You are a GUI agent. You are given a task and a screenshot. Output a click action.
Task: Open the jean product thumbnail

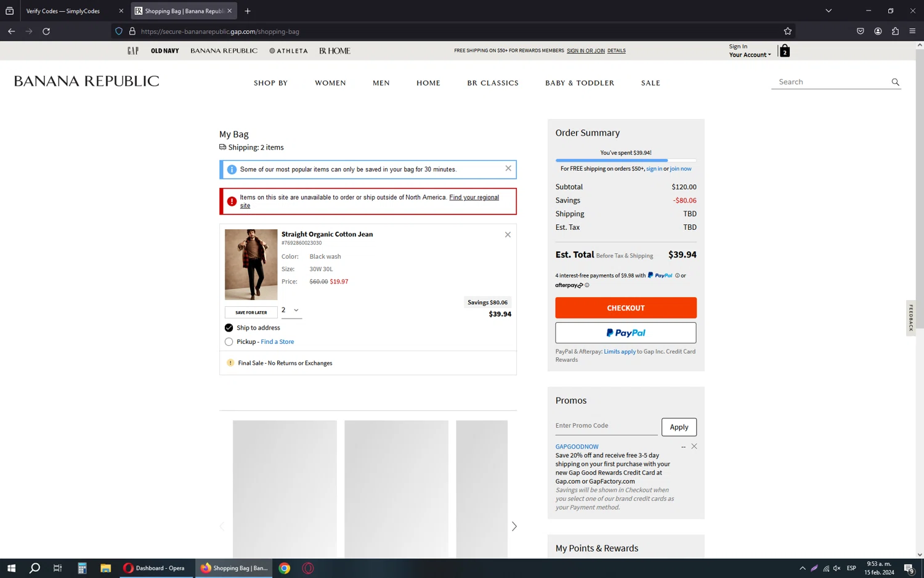click(251, 265)
